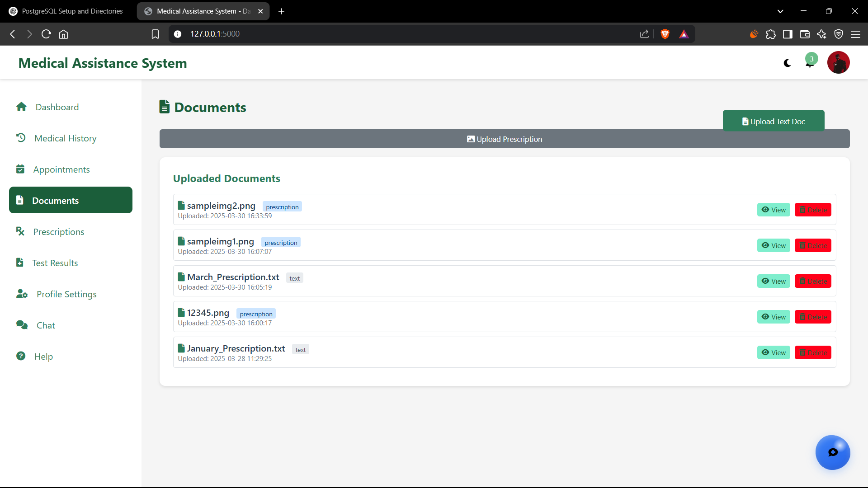Click the share page icon
This screenshot has width=868, height=488.
[x=644, y=34]
